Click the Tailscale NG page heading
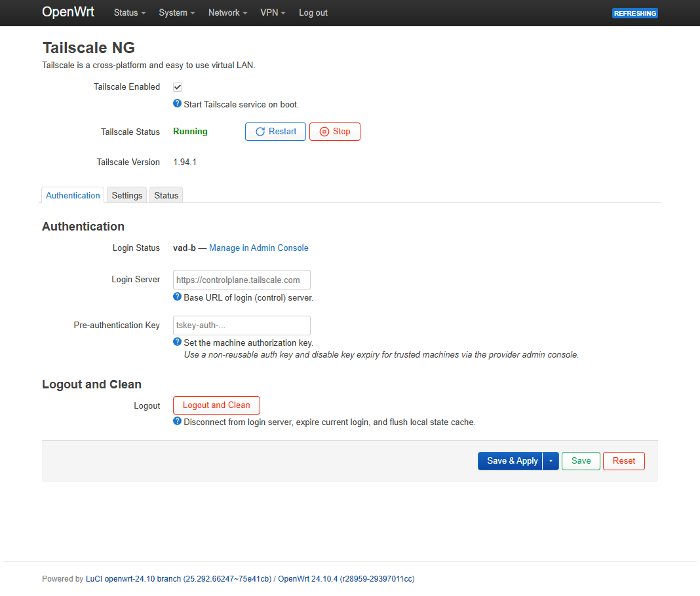 point(88,48)
